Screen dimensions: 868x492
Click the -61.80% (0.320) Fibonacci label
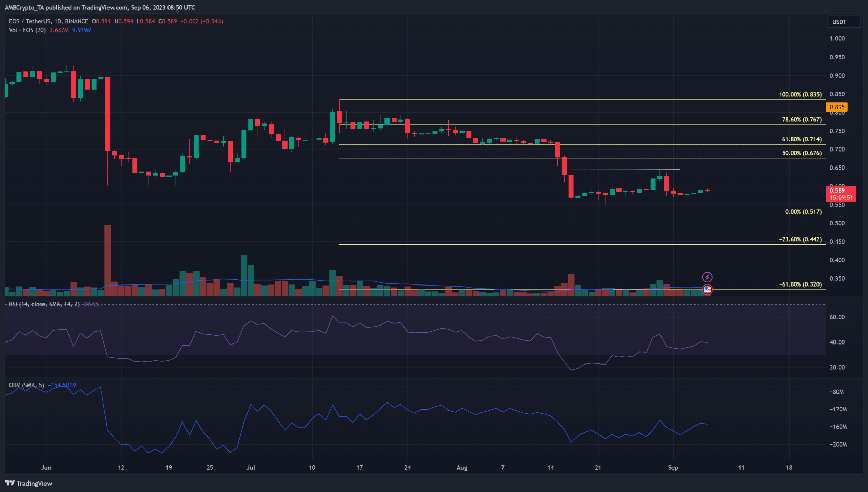800,284
